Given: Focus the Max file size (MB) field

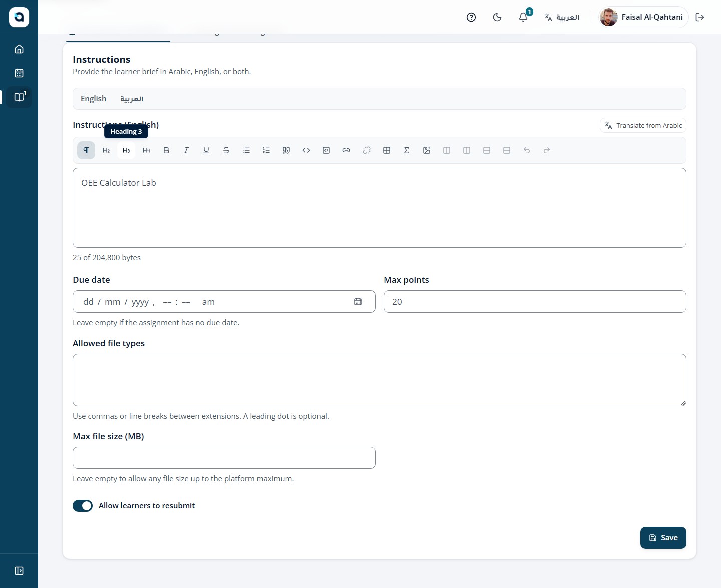Looking at the screenshot, I should point(224,458).
